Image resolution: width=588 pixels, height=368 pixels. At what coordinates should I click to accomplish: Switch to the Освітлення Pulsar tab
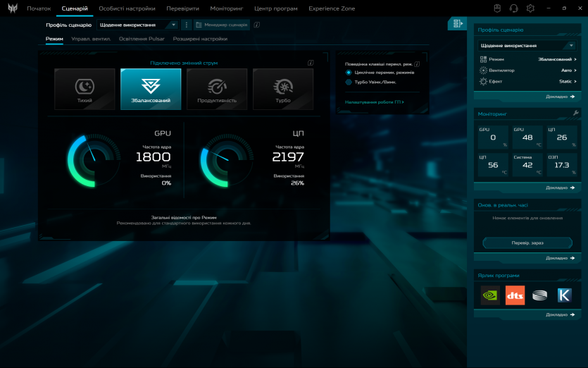(x=142, y=39)
